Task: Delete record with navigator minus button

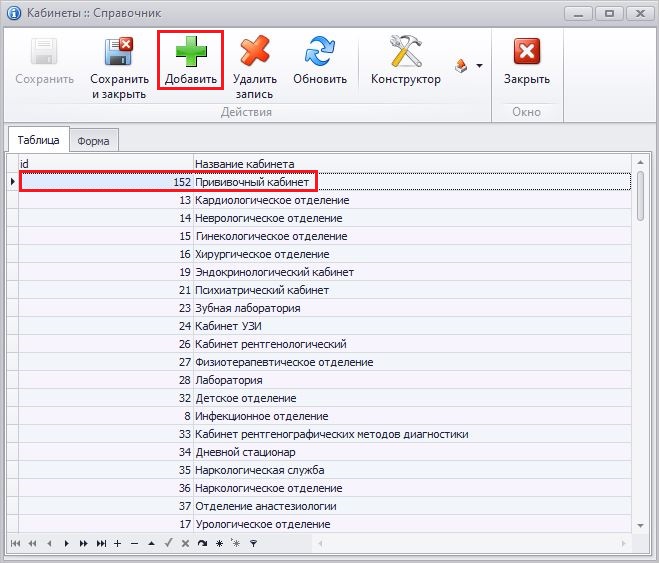Action: [x=134, y=543]
